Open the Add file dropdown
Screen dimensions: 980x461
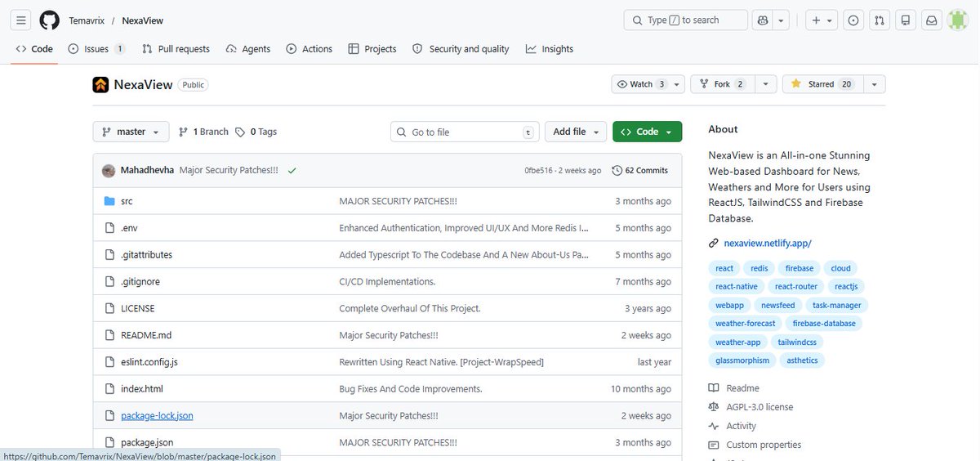pos(576,132)
